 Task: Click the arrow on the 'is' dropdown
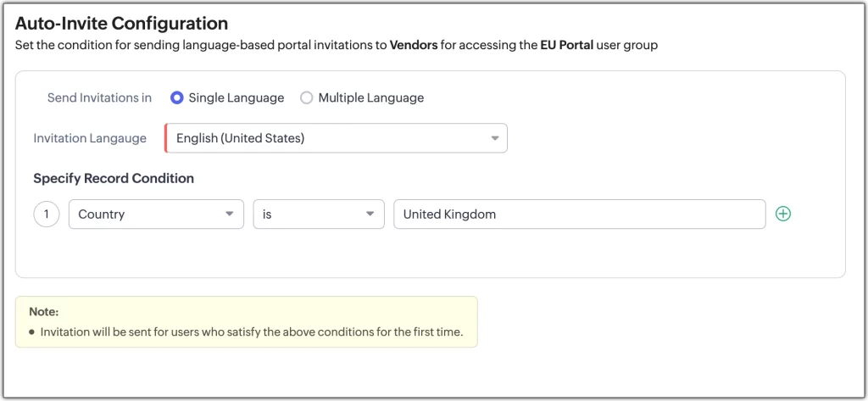click(370, 214)
